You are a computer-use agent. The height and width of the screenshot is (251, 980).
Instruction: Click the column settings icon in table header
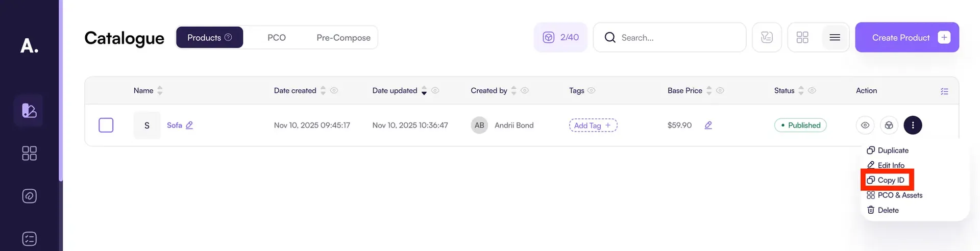coord(944,91)
